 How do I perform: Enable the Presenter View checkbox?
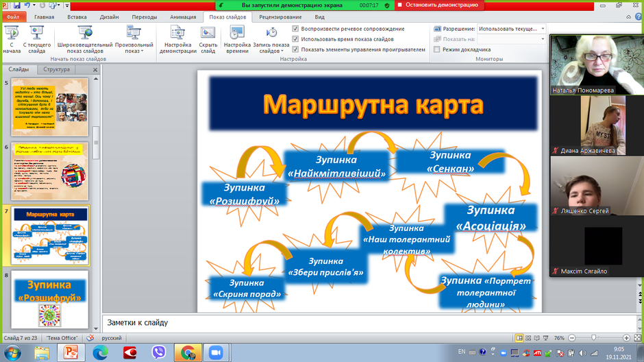[437, 49]
